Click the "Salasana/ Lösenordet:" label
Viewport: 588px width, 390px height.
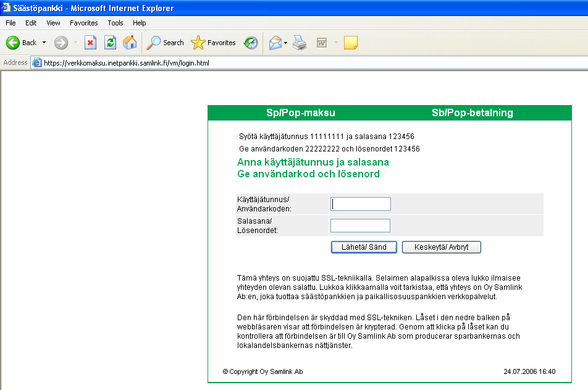[x=257, y=226]
